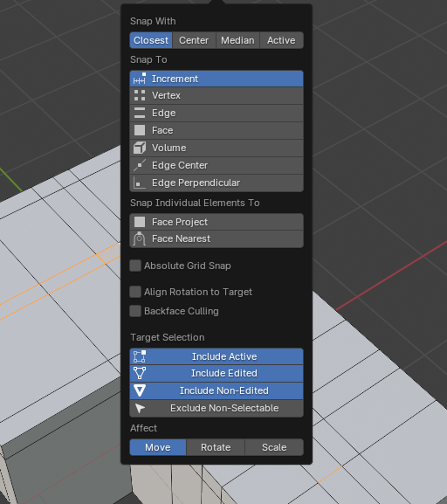Toggle Scale under Affect
447x504 pixels.
(274, 447)
